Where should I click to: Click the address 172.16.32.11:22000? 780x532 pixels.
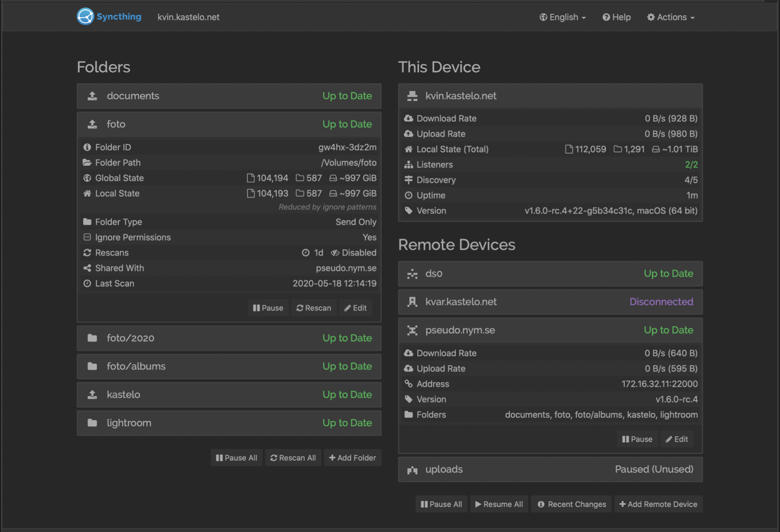660,383
